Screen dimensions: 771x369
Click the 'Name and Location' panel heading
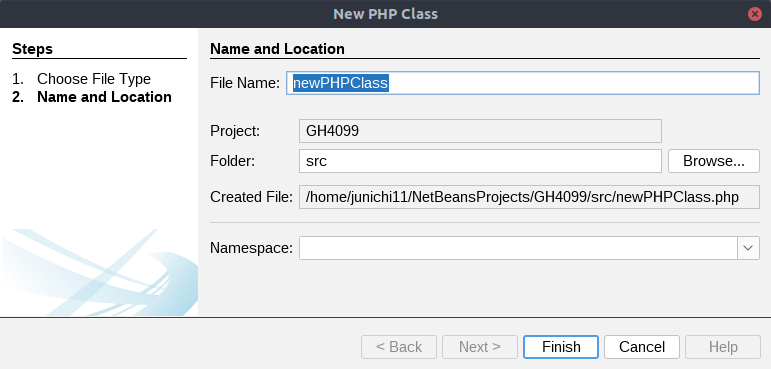pos(277,49)
